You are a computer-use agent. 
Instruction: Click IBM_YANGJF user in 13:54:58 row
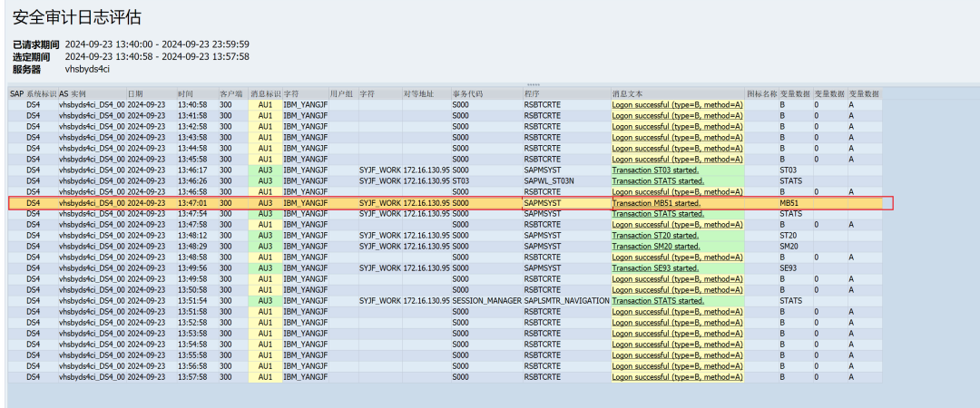(306, 345)
